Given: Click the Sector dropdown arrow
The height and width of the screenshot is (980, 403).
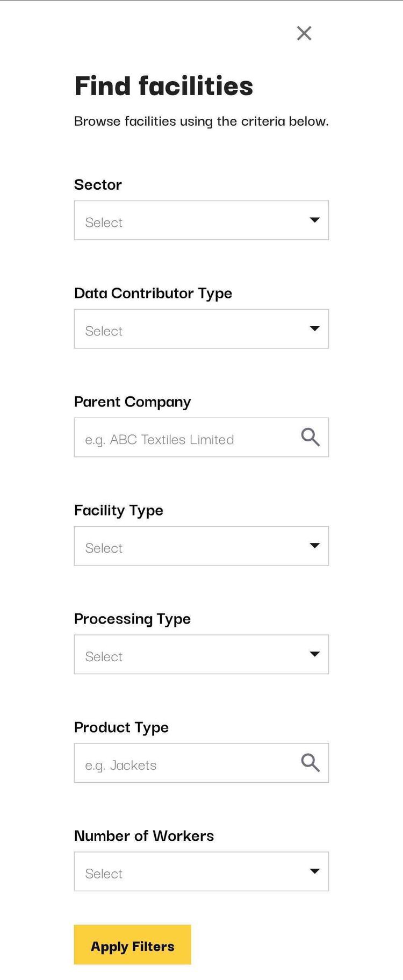Looking at the screenshot, I should (315, 220).
